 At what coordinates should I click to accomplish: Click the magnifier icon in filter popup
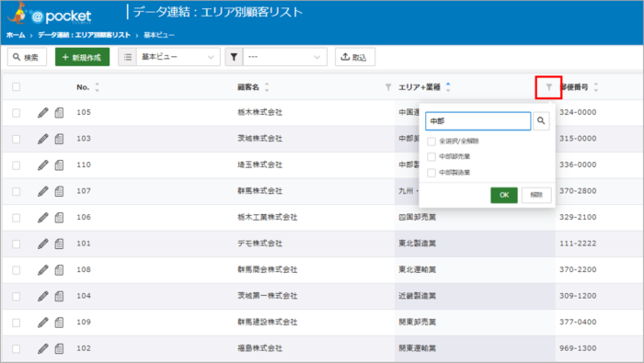point(541,121)
